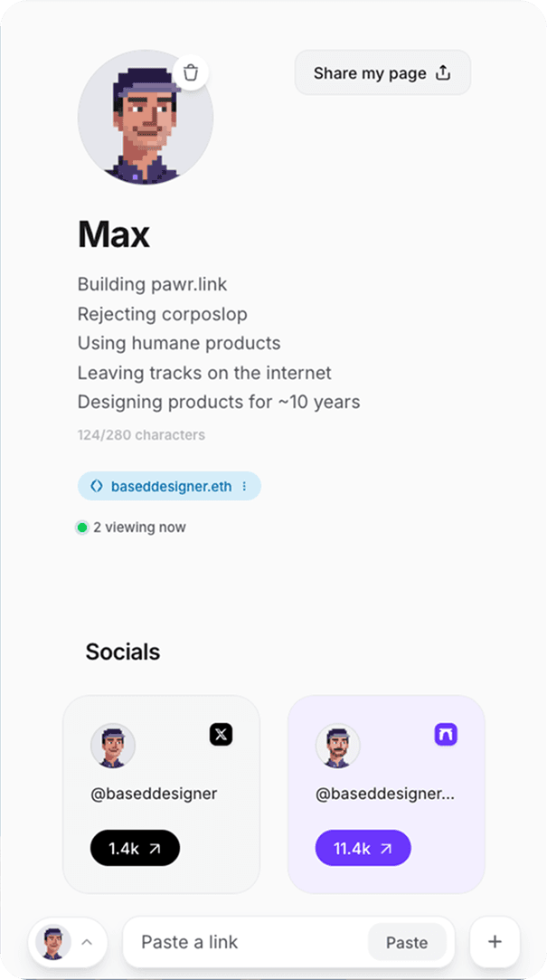Click the Paste button
Image resolution: width=547 pixels, height=980 pixels.
pyautogui.click(x=408, y=941)
